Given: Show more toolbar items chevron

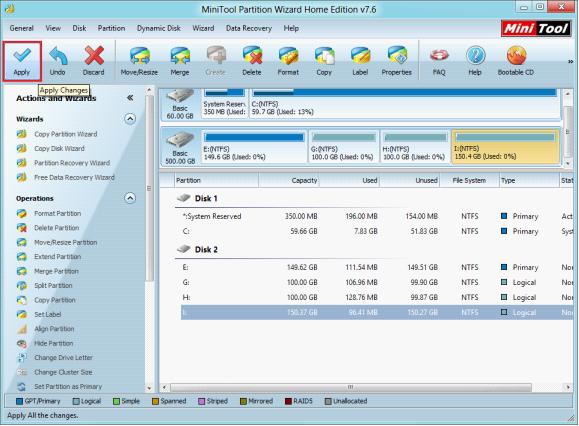Looking at the screenshot, I should tap(571, 62).
